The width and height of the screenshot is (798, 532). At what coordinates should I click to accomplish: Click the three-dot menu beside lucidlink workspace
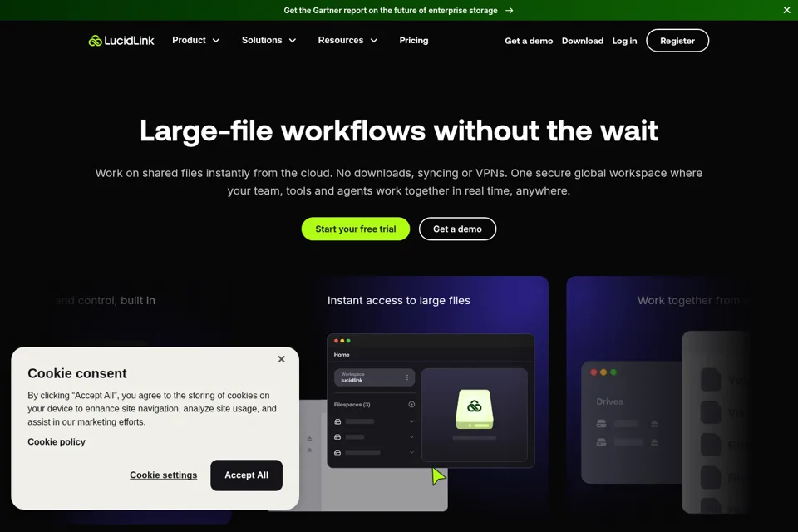407,377
